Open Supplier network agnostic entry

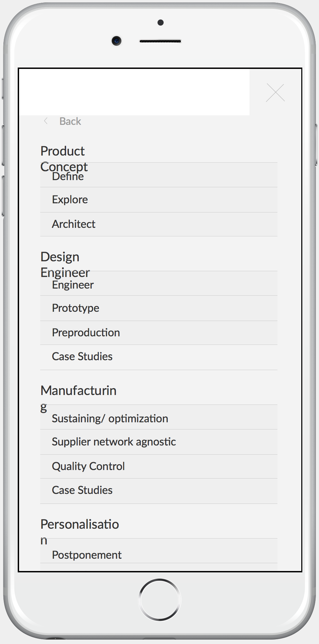click(114, 442)
